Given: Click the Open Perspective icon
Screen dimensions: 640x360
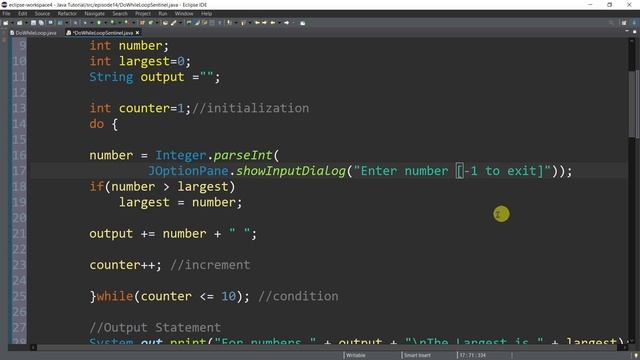Looking at the screenshot, I should pos(624,23).
